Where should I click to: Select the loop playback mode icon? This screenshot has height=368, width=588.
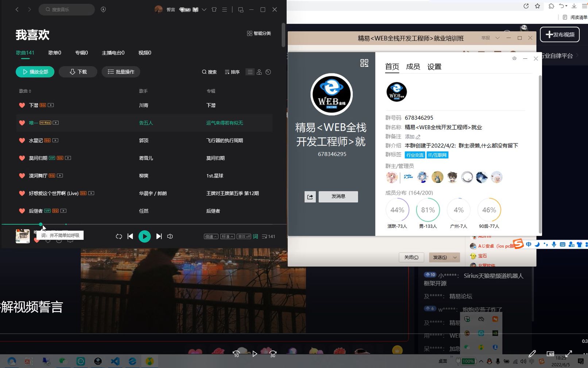119,236
